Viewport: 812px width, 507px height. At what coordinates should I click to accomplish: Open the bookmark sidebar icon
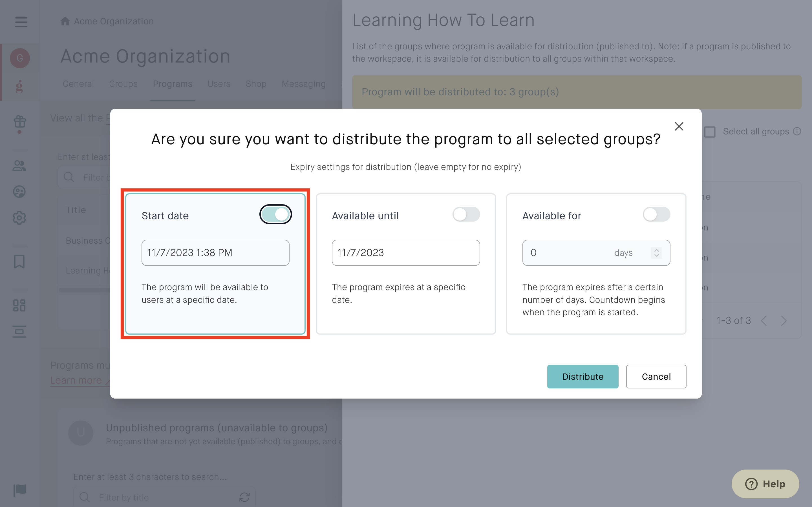19,261
